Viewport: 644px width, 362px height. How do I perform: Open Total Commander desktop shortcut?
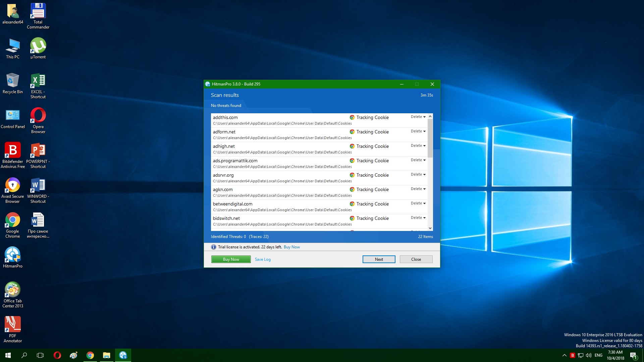pos(38,12)
